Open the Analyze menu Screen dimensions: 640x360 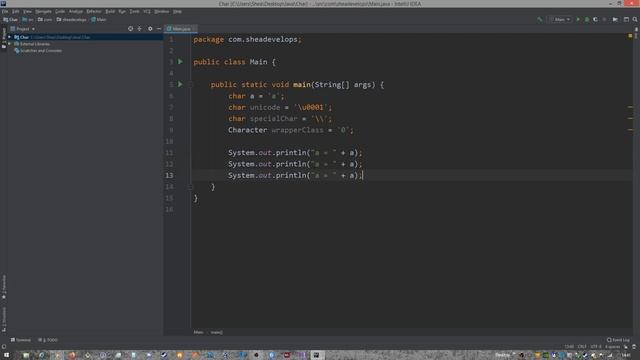click(76, 11)
